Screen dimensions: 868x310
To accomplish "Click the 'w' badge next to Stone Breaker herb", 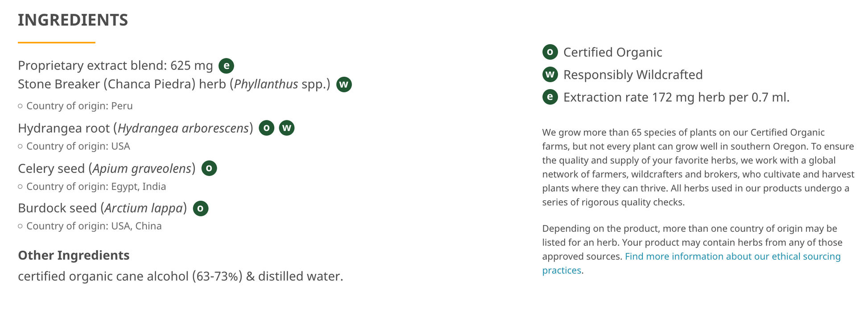I will tap(344, 84).
